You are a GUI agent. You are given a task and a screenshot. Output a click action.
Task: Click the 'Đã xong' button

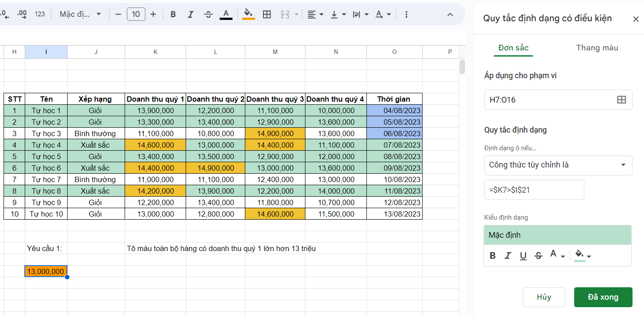[x=603, y=297]
